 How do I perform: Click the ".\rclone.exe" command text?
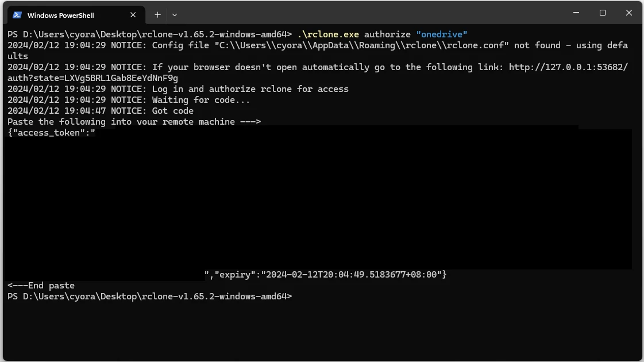pyautogui.click(x=328, y=34)
